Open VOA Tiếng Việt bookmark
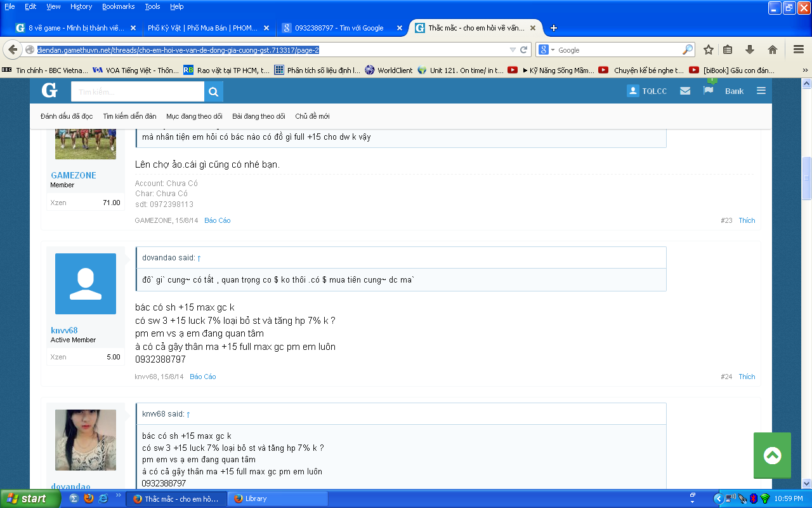Viewport: 812px width, 508px height. pos(136,70)
